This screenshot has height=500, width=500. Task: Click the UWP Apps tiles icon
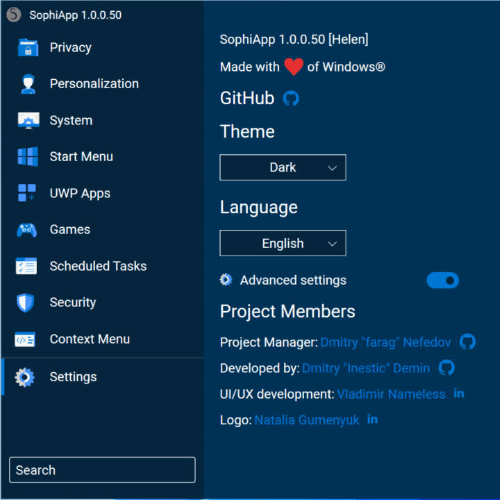coord(27,193)
